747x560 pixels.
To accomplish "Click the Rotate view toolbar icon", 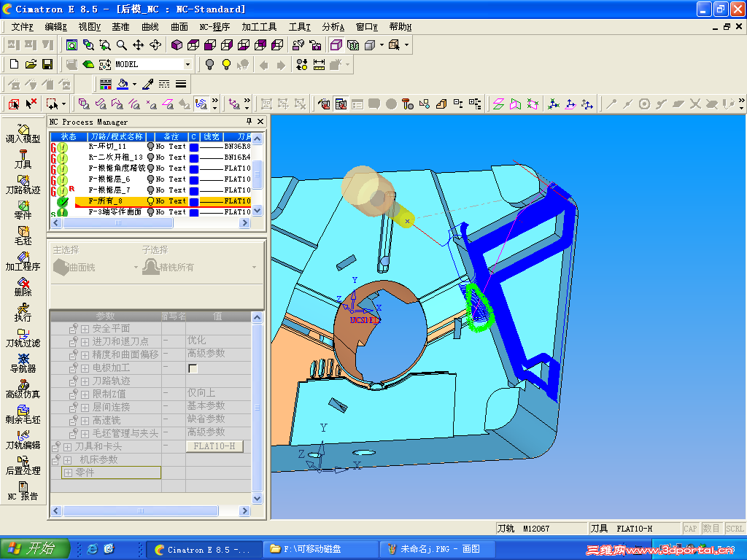I will point(155,44).
